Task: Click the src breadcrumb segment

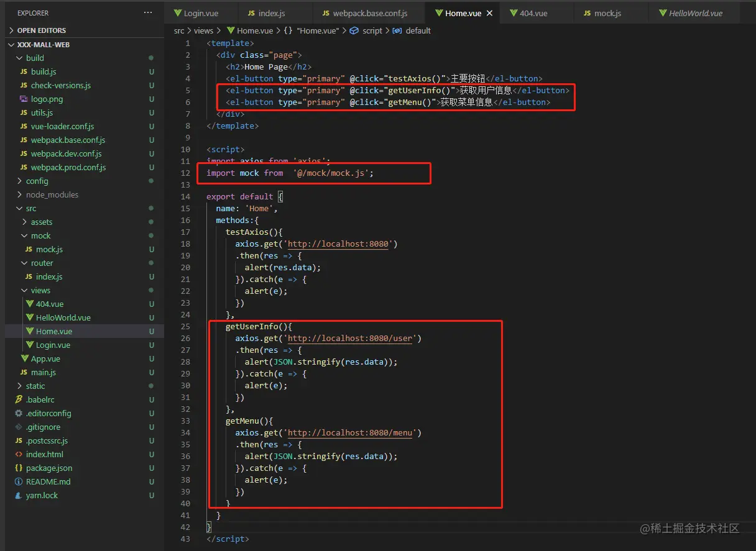Action: 179,30
